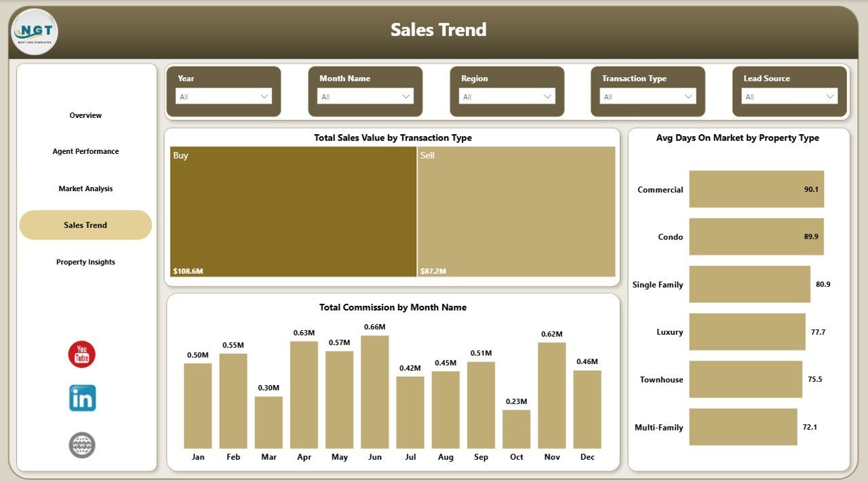Click the YouTube icon in the sidebar
868x482 pixels.
[x=81, y=354]
